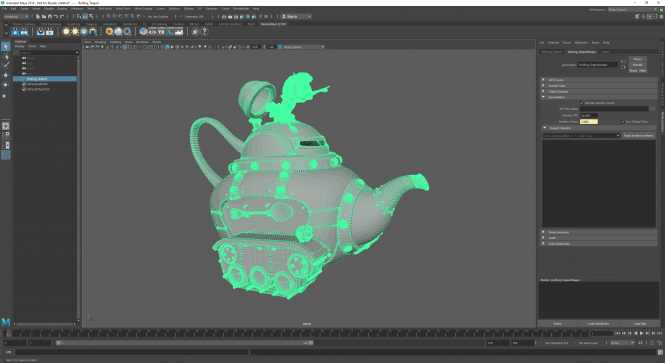Click the chart statistics shelf icon
The height and width of the screenshot is (363, 665).
pyautogui.click(x=179, y=31)
